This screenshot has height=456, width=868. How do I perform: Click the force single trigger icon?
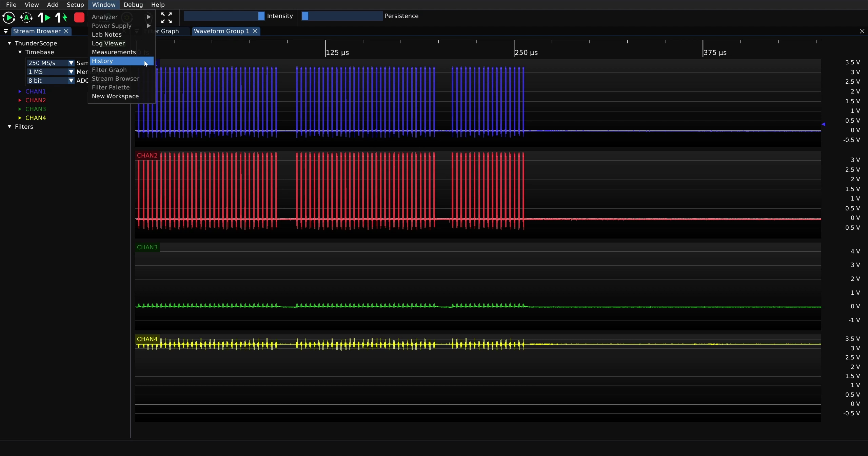61,17
